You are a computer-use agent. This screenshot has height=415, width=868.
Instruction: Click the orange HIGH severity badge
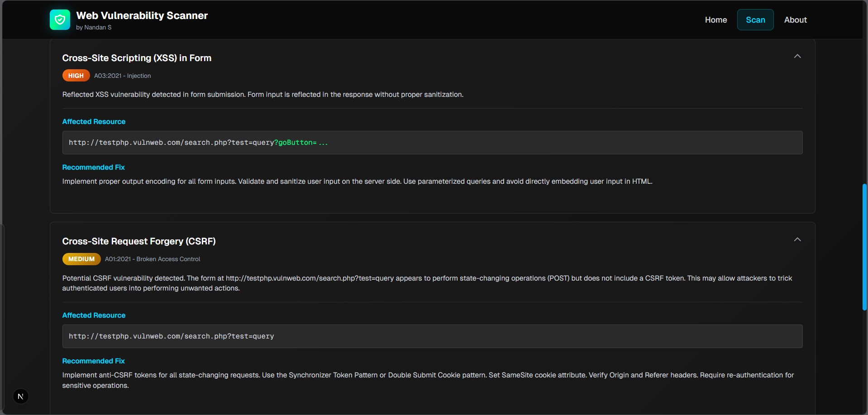[76, 76]
